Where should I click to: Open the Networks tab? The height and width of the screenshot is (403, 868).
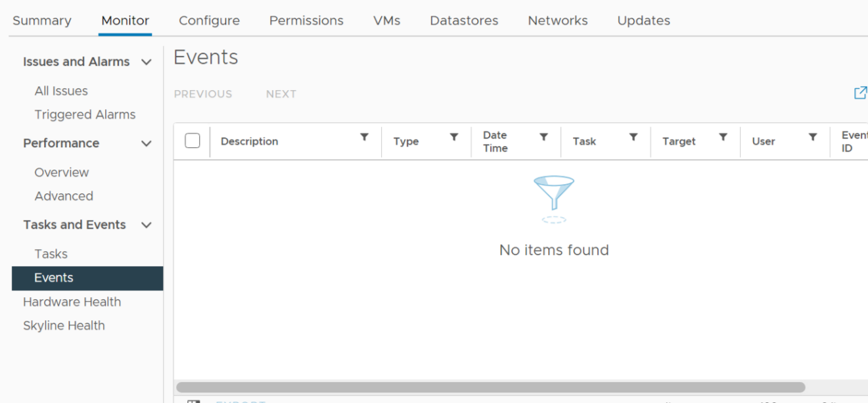pyautogui.click(x=557, y=20)
